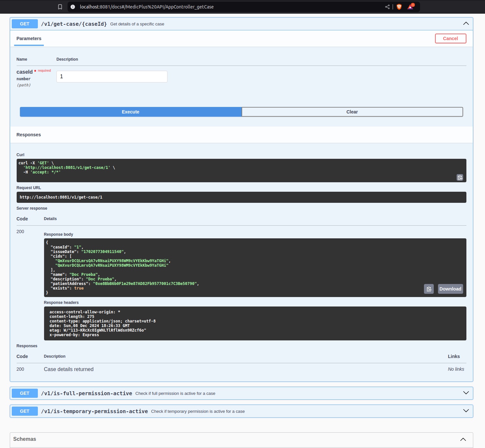Open the /v1/is-full-permission-active path
The height and width of the screenshot is (448, 485).
pos(86,393)
